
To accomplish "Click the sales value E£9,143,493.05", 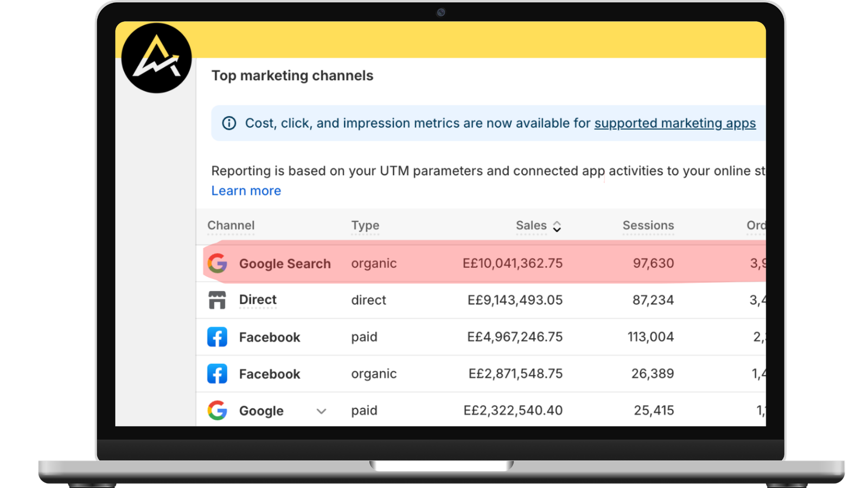I will tap(515, 300).
